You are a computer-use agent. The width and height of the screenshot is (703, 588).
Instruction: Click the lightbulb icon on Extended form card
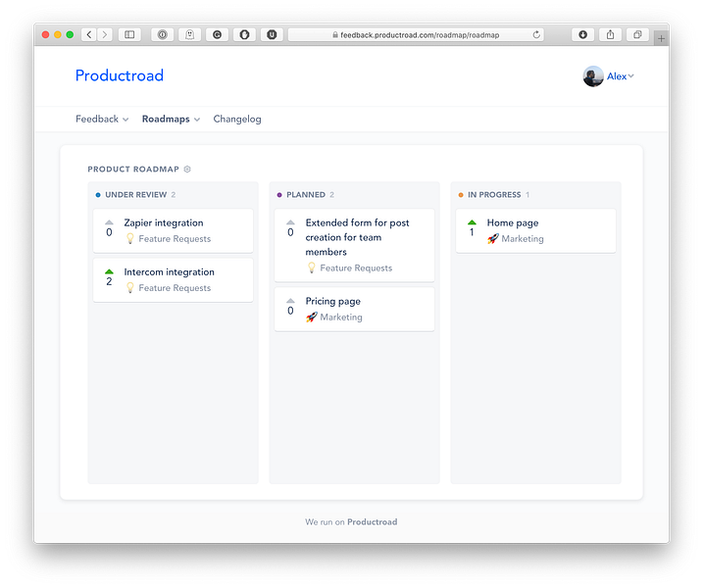[x=312, y=268]
